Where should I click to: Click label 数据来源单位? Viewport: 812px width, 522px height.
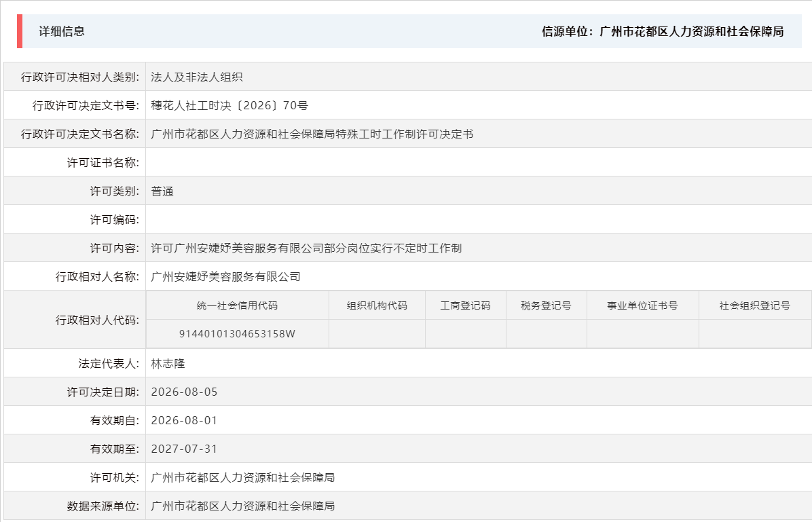coord(103,506)
